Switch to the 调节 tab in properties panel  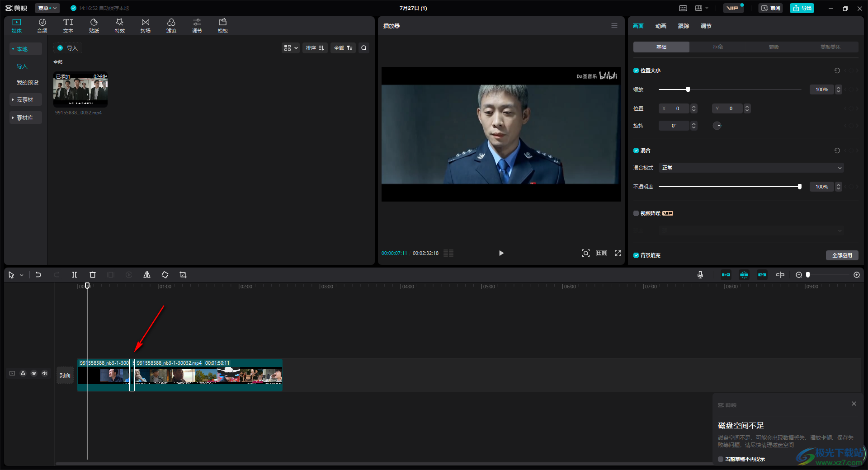coord(706,26)
